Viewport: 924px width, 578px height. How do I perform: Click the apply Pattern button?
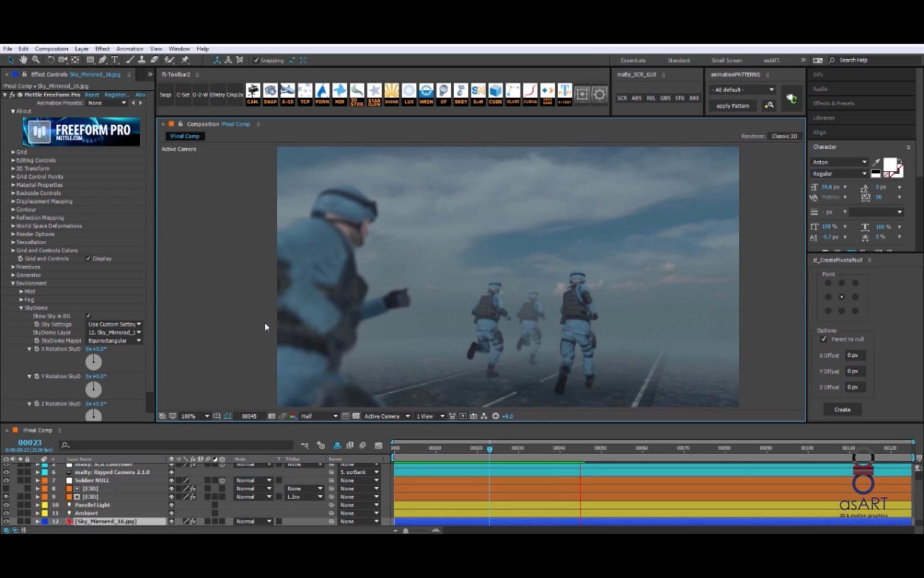[x=732, y=105]
